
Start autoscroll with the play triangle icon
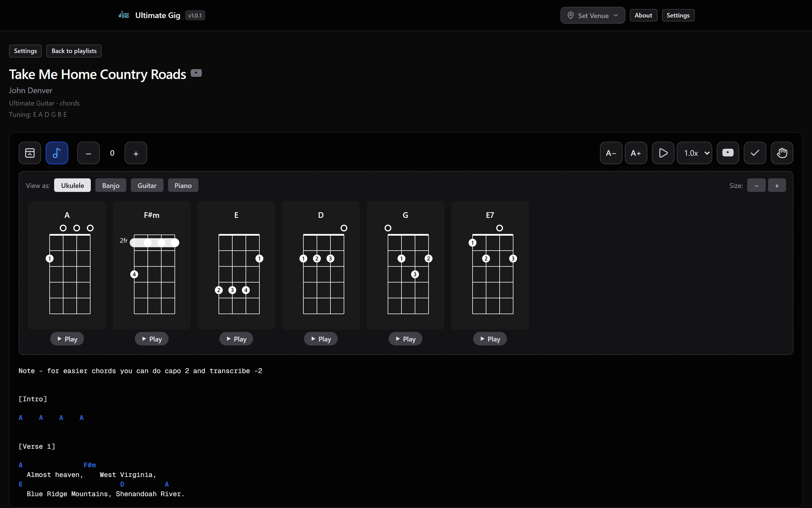663,153
